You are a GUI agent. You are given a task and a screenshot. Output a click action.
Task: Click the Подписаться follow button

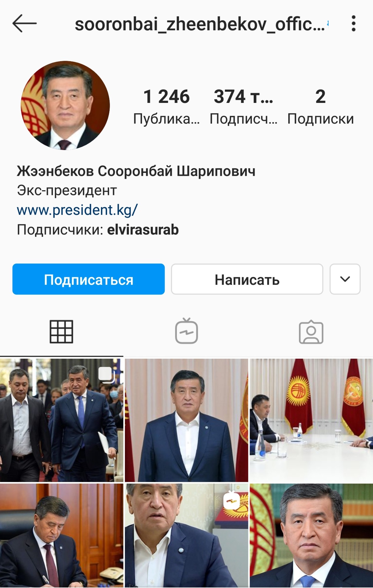88,279
